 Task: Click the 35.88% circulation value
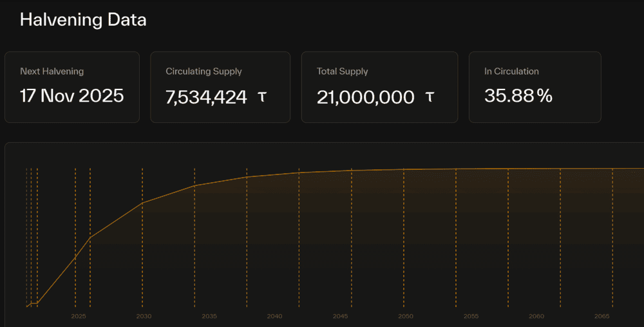coord(518,96)
